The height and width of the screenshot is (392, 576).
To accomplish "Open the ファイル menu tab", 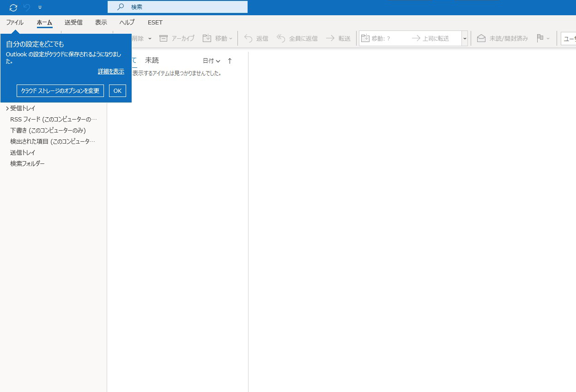I will pyautogui.click(x=15, y=22).
